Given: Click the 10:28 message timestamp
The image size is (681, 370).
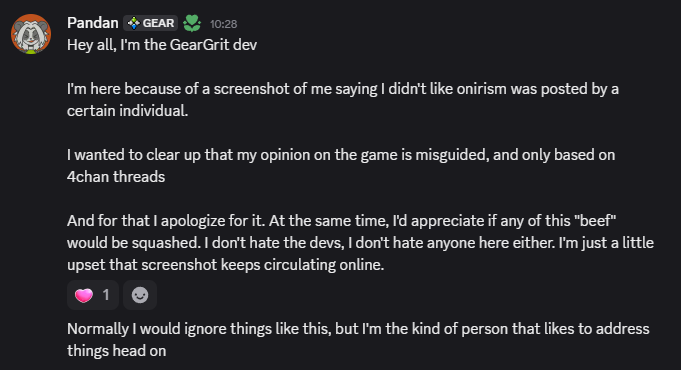Looking at the screenshot, I should (x=223, y=24).
